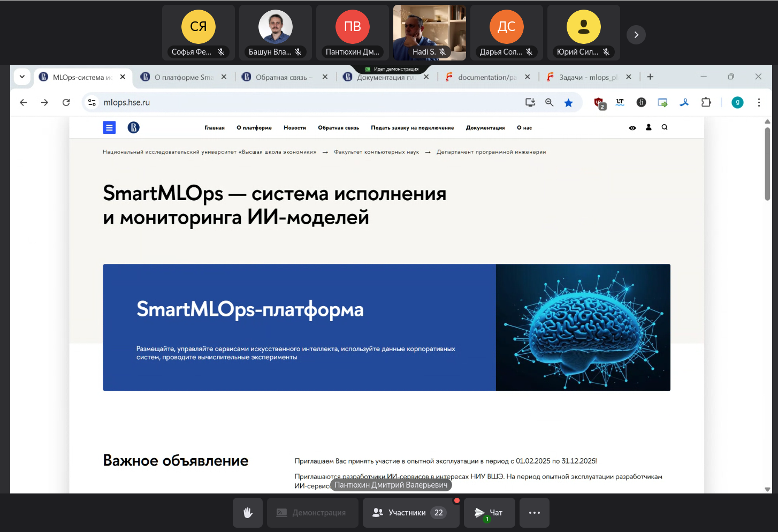
Task: Open the screen capture extension icon
Action: (x=662, y=102)
